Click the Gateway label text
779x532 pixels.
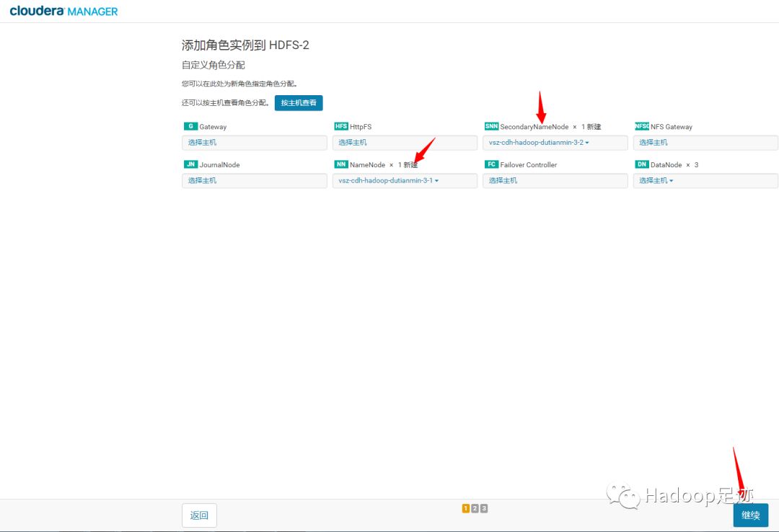pos(213,127)
